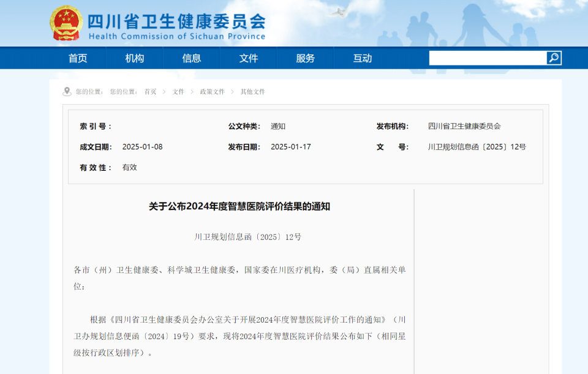Open the 首页 navigation menu item
This screenshot has height=374, width=588.
(78, 58)
